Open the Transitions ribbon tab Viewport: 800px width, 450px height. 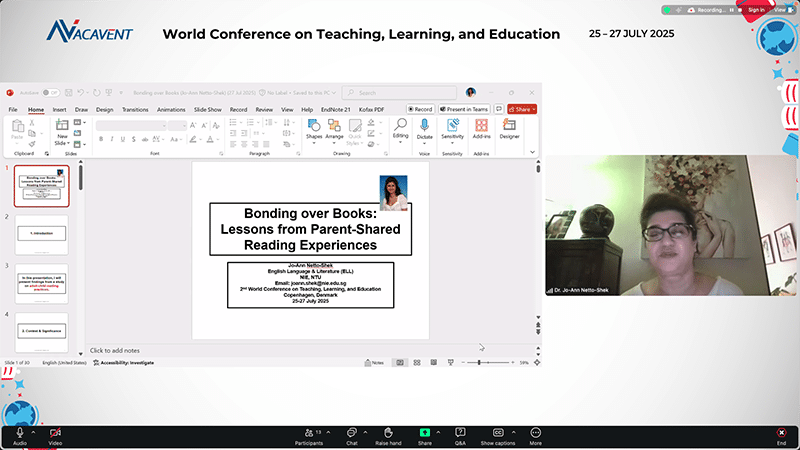point(135,109)
